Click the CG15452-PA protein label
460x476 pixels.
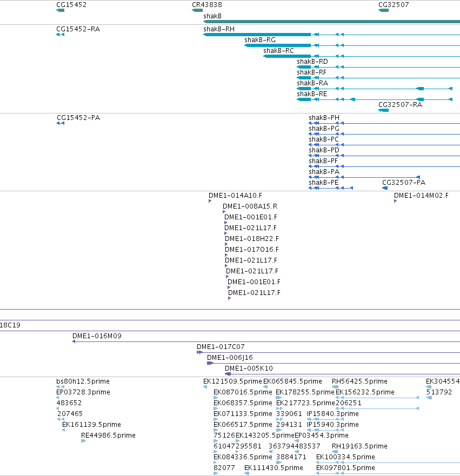click(x=78, y=118)
